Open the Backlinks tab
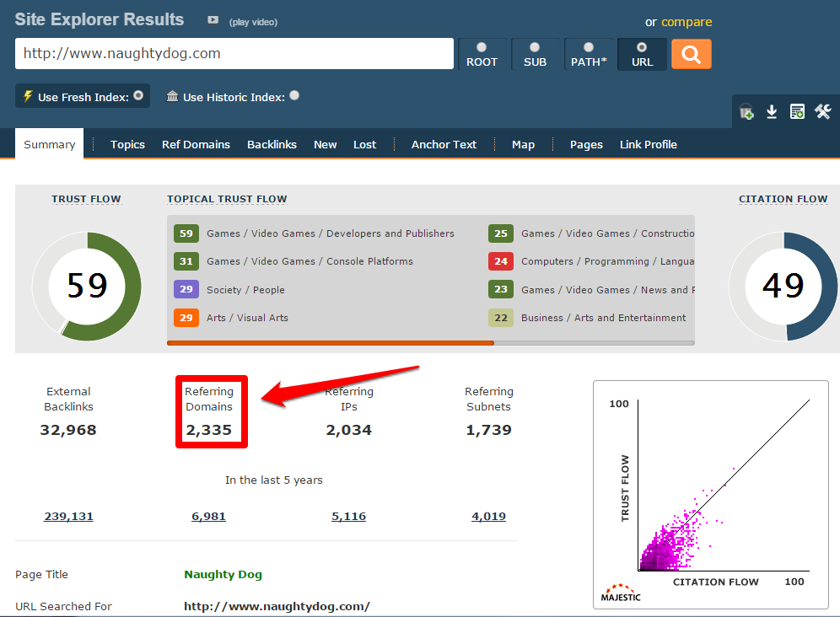Viewport: 840px width, 617px height. coord(272,145)
